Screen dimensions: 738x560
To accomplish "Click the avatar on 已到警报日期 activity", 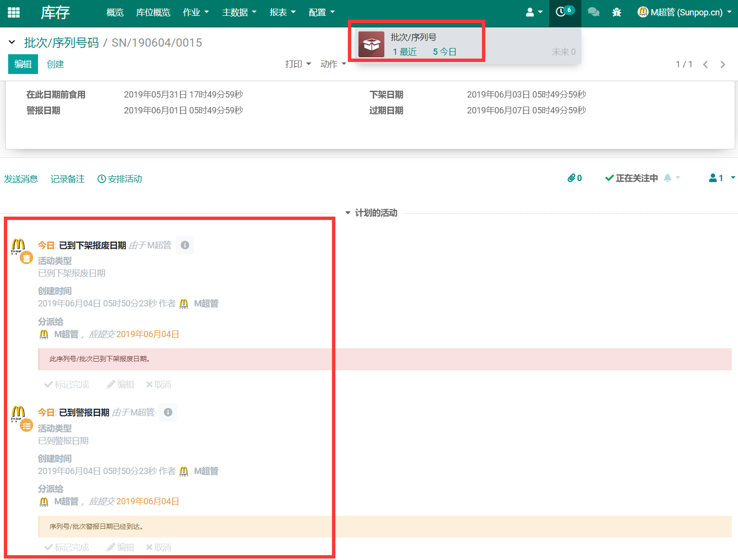I will tap(18, 413).
